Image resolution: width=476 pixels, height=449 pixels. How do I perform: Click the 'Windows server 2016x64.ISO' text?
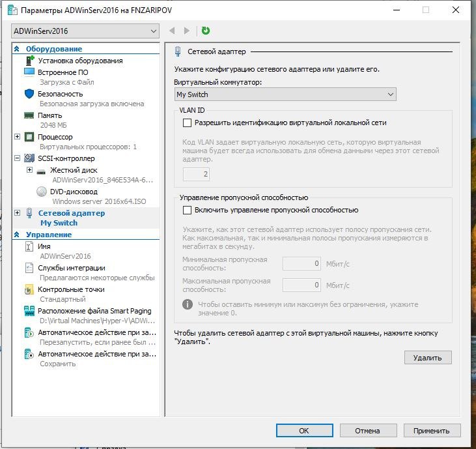click(x=99, y=201)
